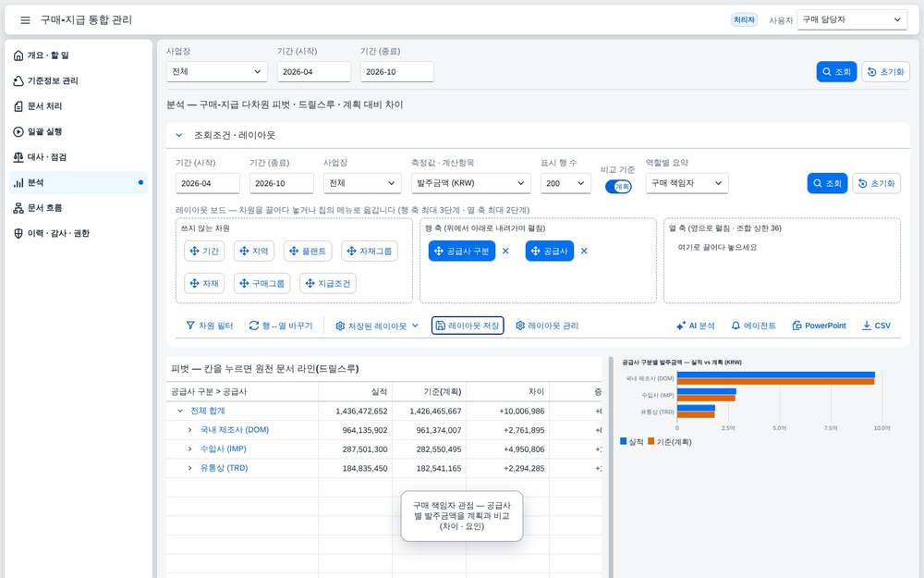
Task: Click the 지역 dimension chip
Action: [x=254, y=251]
